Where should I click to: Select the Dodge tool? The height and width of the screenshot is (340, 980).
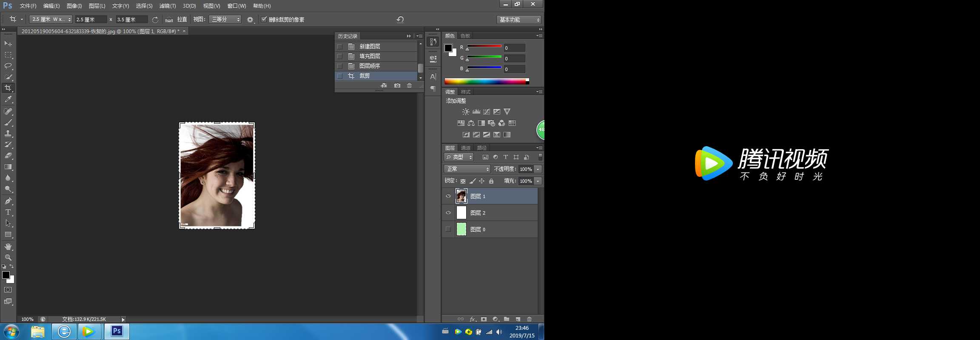(8, 189)
